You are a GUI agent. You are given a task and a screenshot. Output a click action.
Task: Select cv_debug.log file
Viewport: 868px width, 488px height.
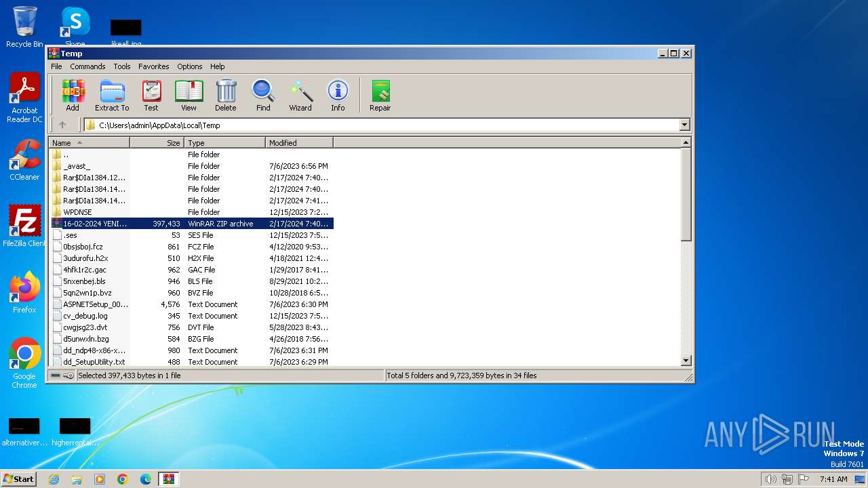click(x=191, y=316)
